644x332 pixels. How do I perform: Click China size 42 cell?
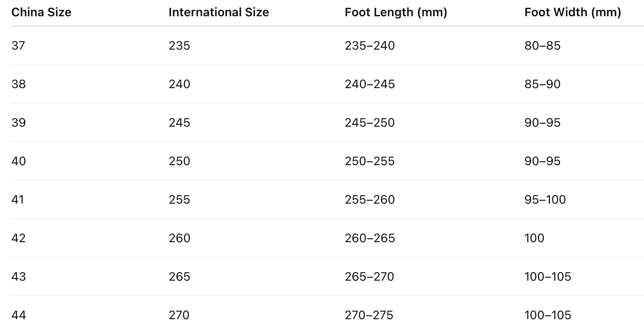(18, 238)
